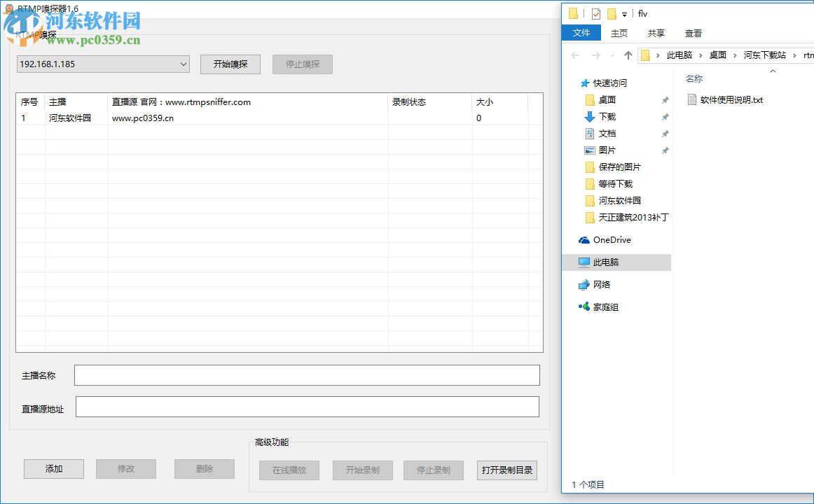Open the 文件 menu in Explorer
The width and height of the screenshot is (814, 504).
coord(581,33)
